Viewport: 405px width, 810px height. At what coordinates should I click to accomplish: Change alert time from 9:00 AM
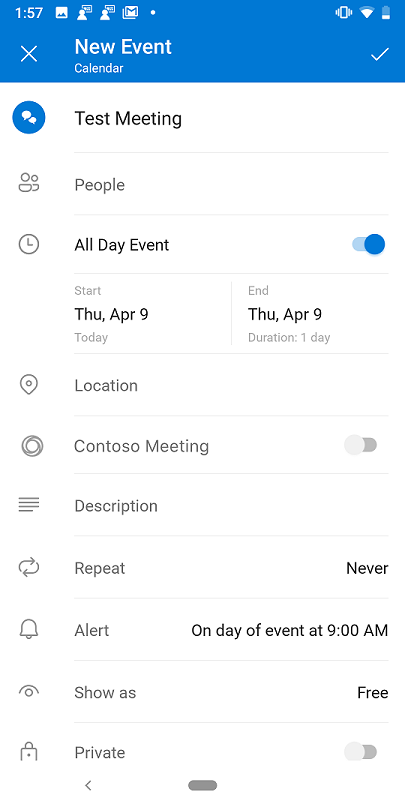[x=289, y=630]
